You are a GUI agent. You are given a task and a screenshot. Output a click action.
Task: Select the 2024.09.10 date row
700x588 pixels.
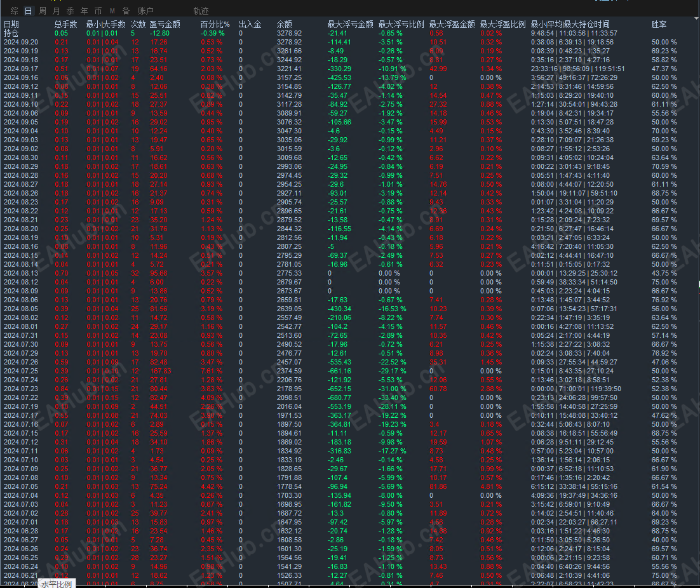coord(350,104)
